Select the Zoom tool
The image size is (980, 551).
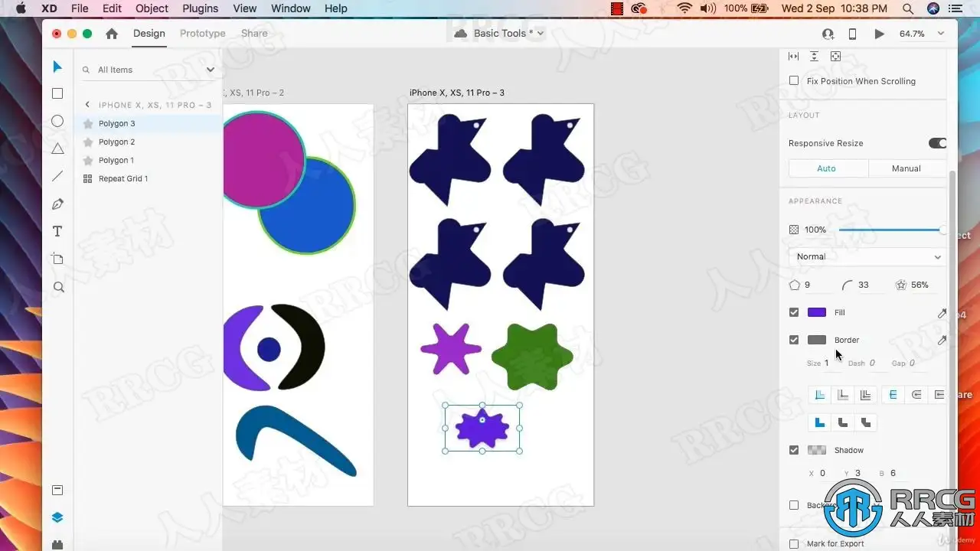tap(58, 287)
